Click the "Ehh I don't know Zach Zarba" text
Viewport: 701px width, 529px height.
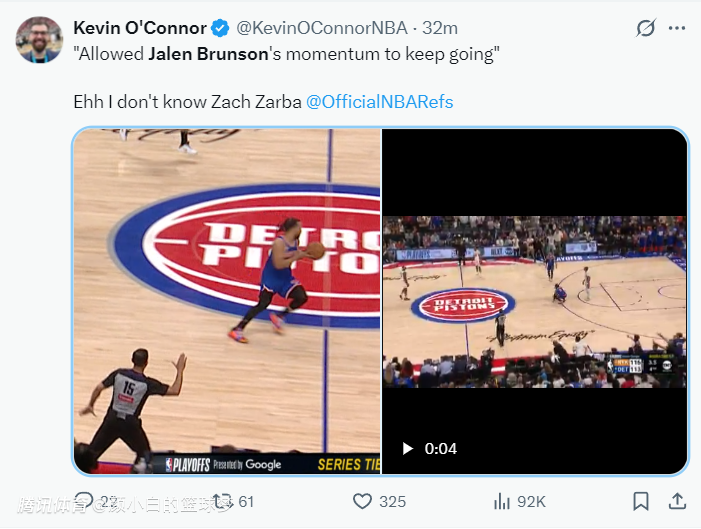tap(187, 102)
